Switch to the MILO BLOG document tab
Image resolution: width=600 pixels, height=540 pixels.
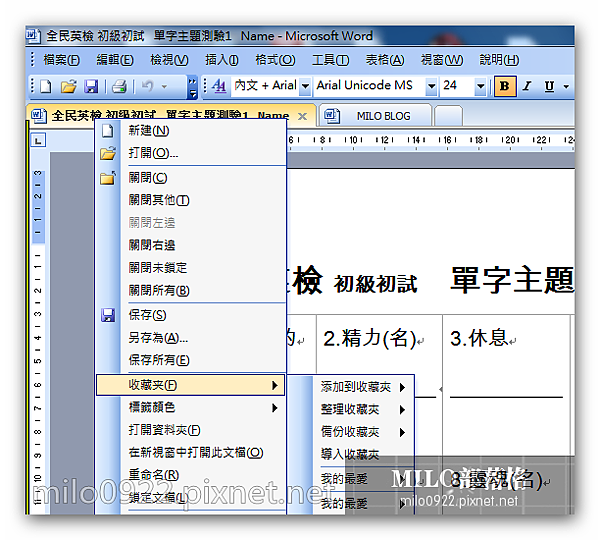[x=375, y=115]
